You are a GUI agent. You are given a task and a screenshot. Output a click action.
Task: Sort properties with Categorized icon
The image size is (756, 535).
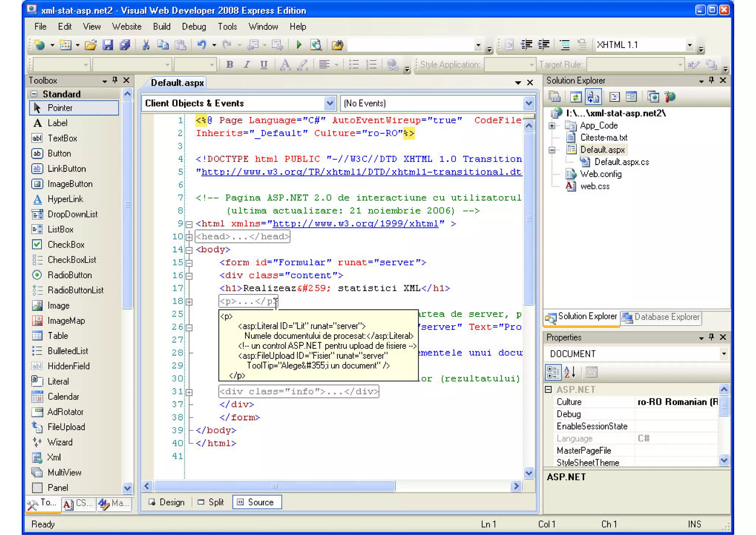pos(553,372)
